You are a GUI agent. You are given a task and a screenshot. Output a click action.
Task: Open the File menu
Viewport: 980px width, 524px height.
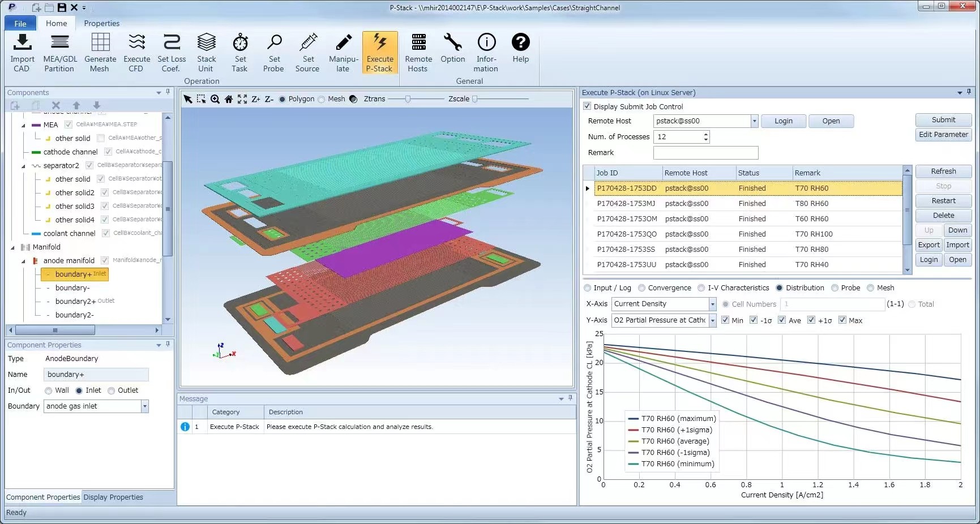pyautogui.click(x=20, y=23)
